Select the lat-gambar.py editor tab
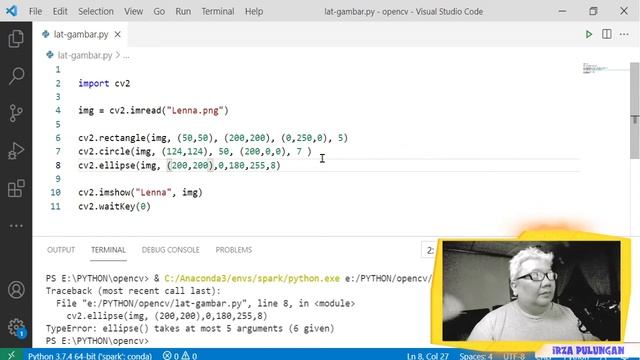The image size is (640, 360). coord(81,34)
